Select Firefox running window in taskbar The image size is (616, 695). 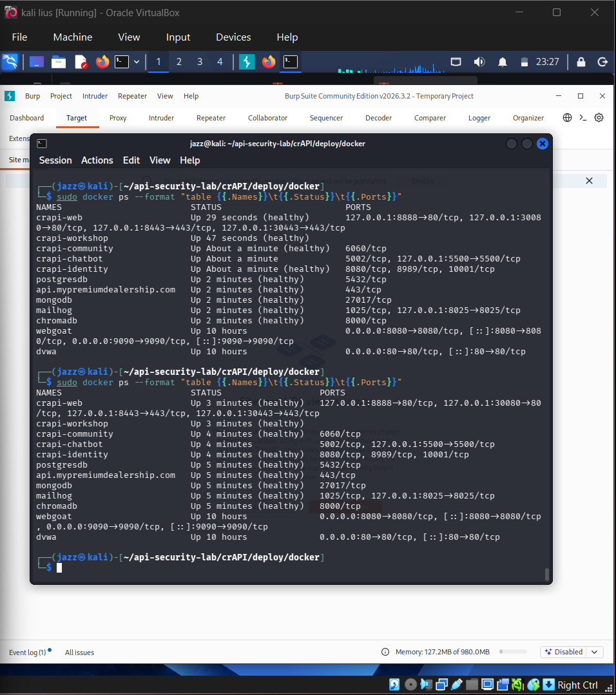268,62
